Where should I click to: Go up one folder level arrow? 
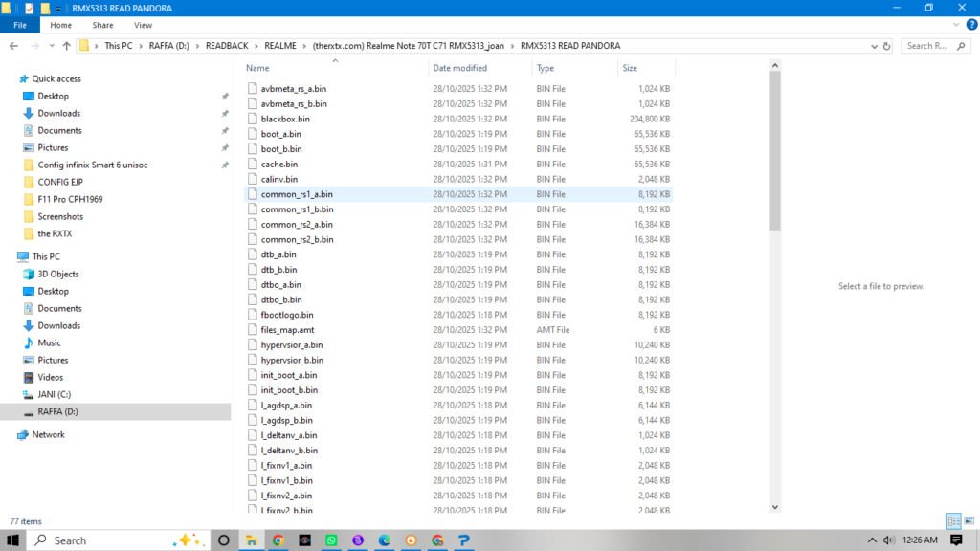coord(66,46)
